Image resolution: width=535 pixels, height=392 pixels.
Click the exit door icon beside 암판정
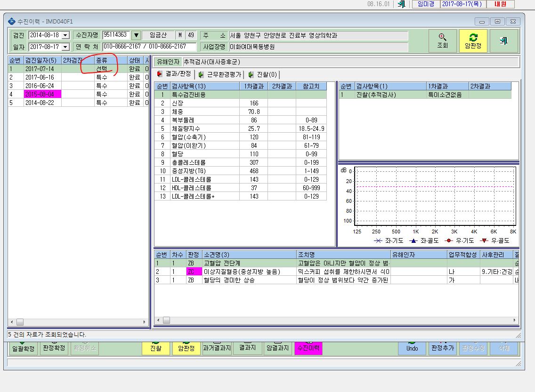(x=504, y=41)
